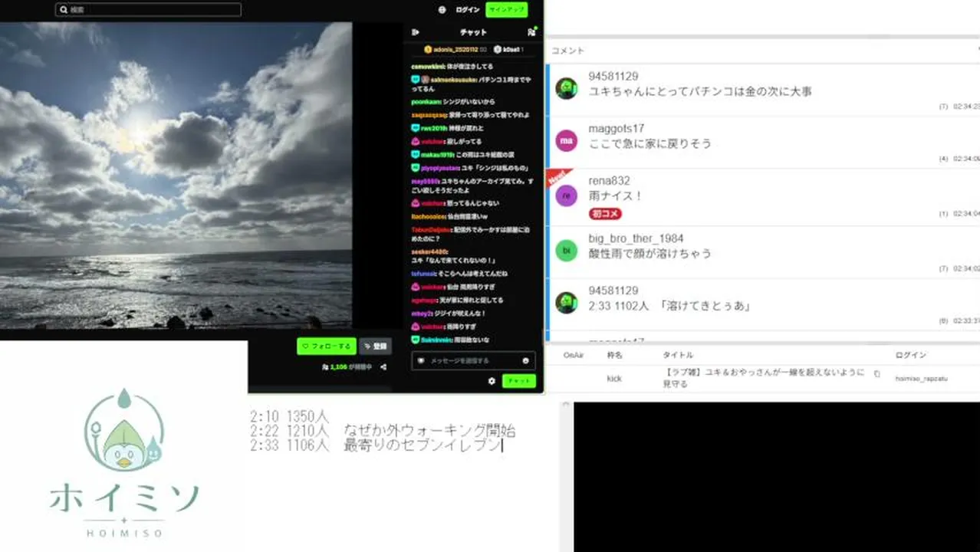Click the grey 登録 subscribe button

click(x=376, y=347)
